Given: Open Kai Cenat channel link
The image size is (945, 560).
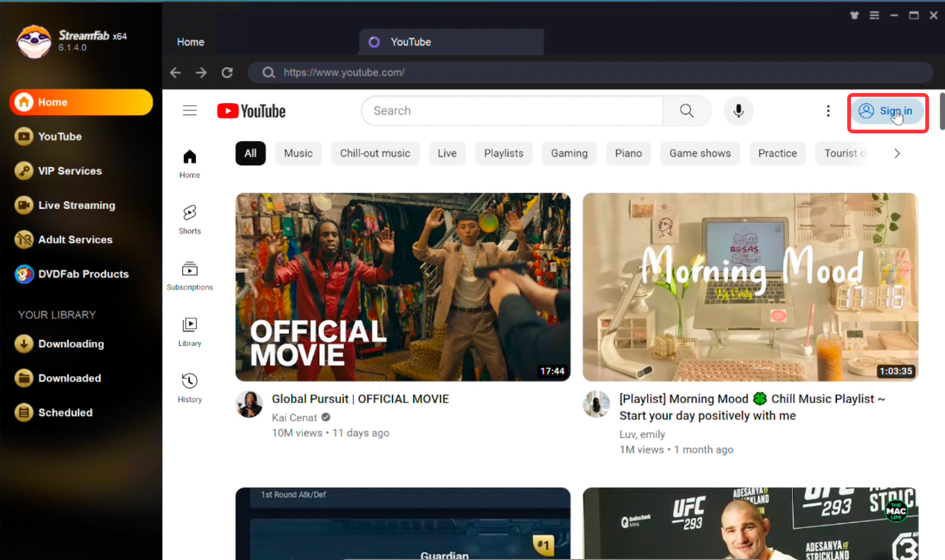Looking at the screenshot, I should [x=294, y=417].
